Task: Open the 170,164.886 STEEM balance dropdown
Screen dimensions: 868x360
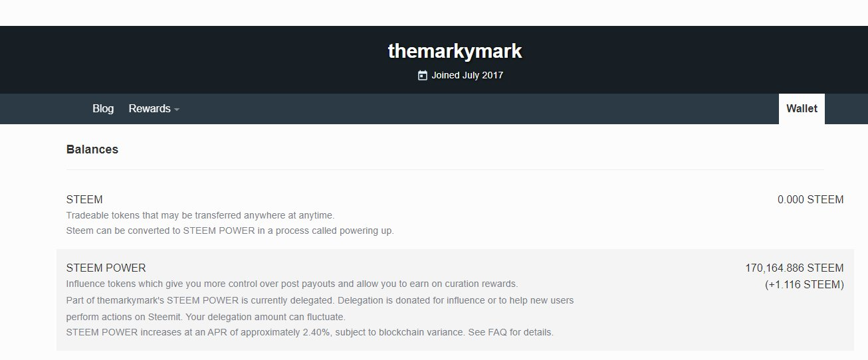Action: tap(794, 268)
